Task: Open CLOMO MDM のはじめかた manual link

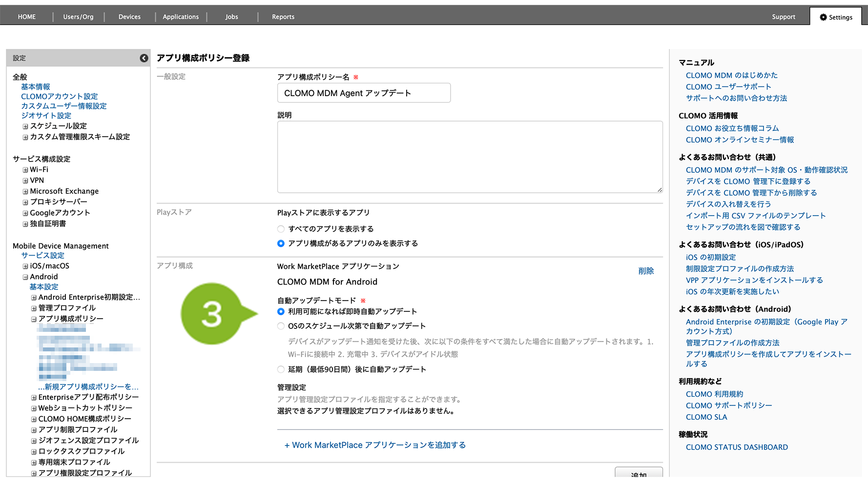Action: [x=732, y=75]
